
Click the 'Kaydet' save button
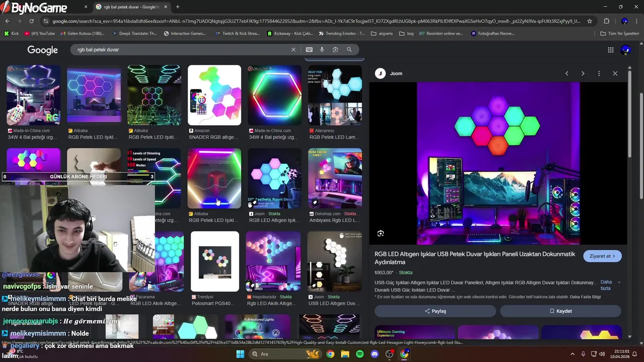coord(560,311)
